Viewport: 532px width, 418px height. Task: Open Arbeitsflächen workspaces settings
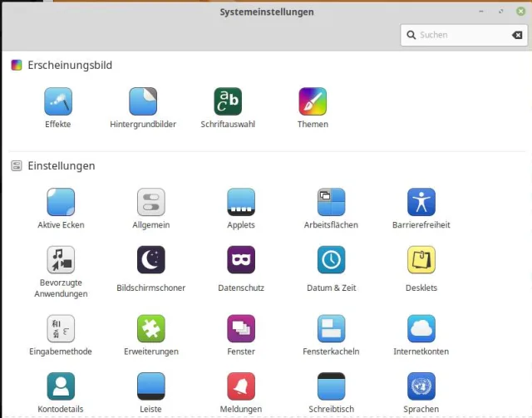click(331, 202)
